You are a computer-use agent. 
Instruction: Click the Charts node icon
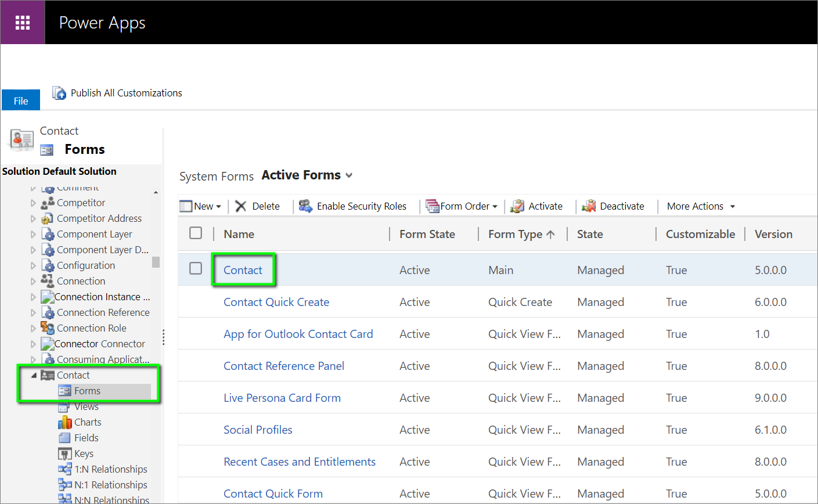point(65,422)
